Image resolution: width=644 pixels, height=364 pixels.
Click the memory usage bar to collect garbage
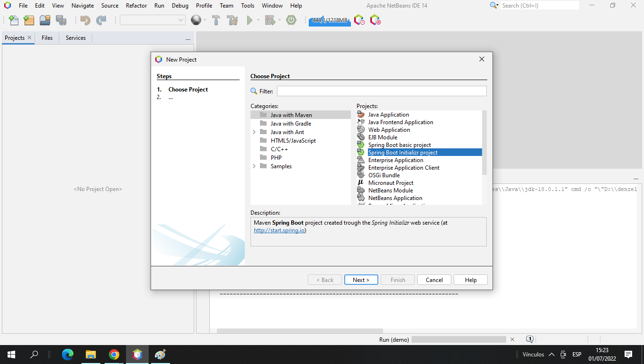(330, 20)
